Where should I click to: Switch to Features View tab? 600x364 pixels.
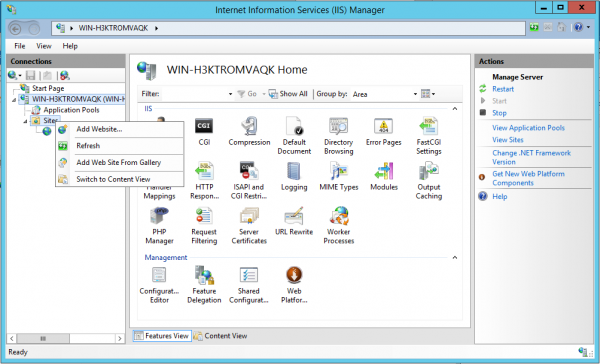(162, 336)
